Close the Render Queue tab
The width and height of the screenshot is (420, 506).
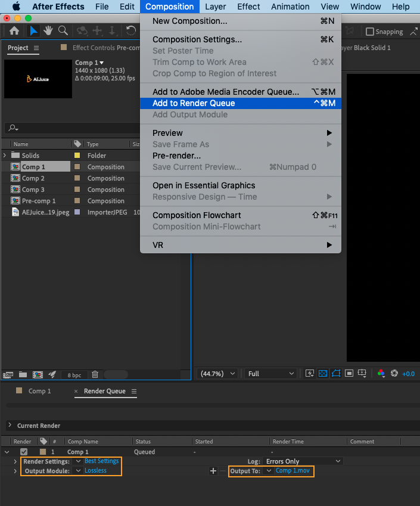pos(76,392)
